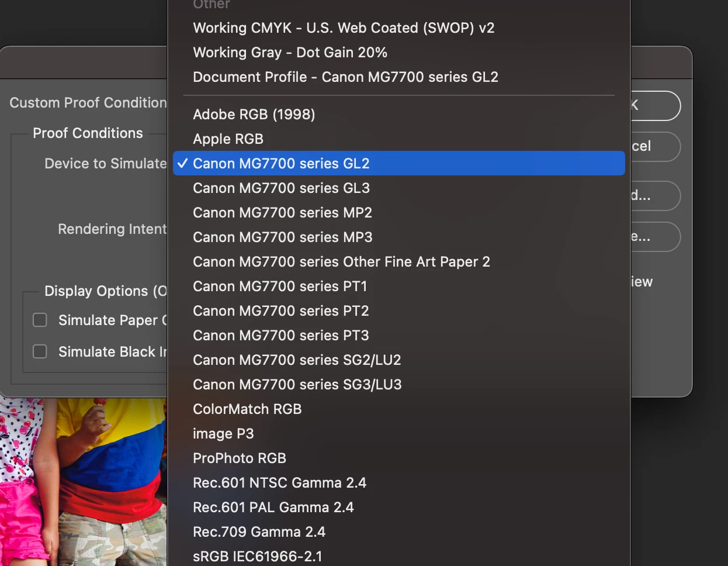Screen dimensions: 728x566
Task: Choose checked Canon MG7700 series GL2 entry
Action: [399, 164]
